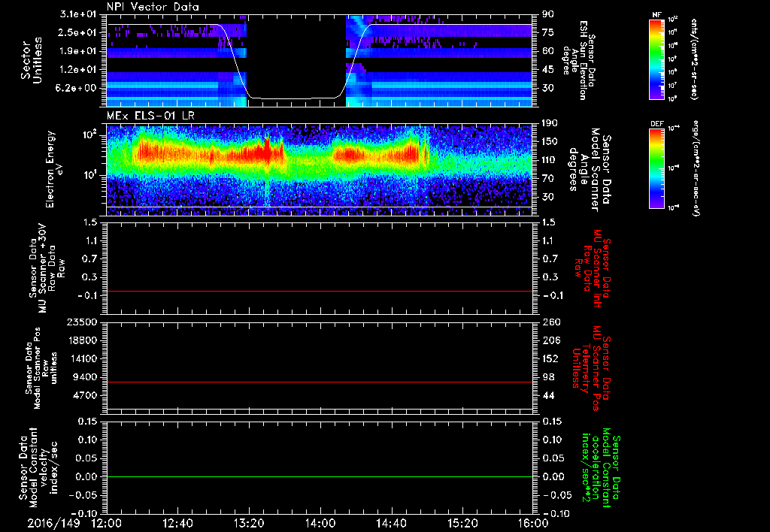Image resolution: width=770 pixels, height=532 pixels.
Task: Click the "13:20" time tick label
Action: [x=249, y=523]
